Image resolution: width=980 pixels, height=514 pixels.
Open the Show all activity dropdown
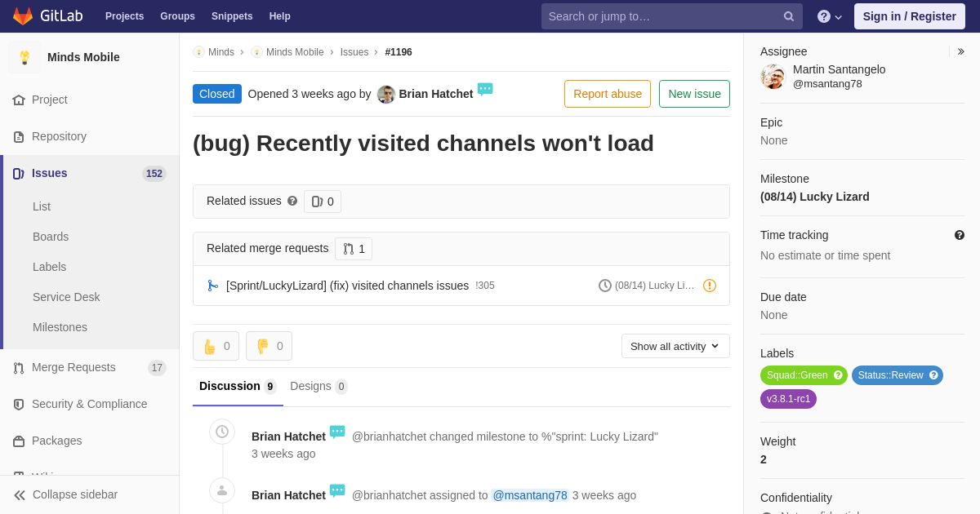click(x=675, y=346)
